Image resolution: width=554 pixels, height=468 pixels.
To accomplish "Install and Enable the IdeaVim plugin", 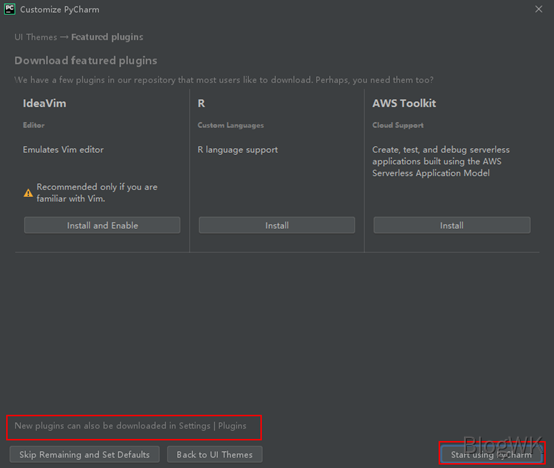I will (x=102, y=225).
